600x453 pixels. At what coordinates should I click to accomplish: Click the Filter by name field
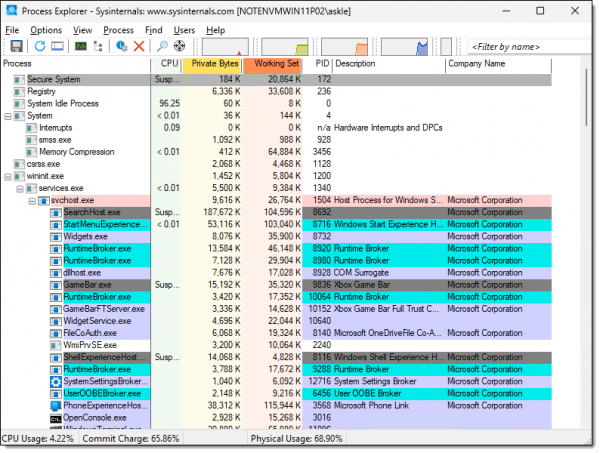(x=529, y=47)
